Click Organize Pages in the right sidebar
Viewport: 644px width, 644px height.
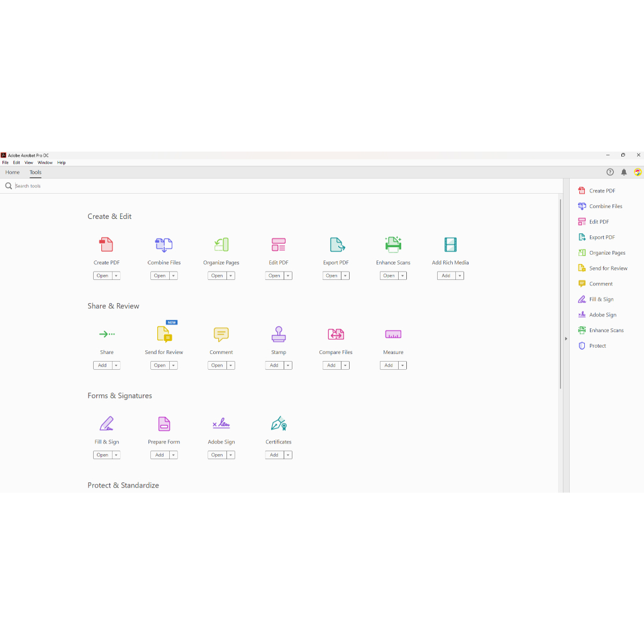pos(602,253)
